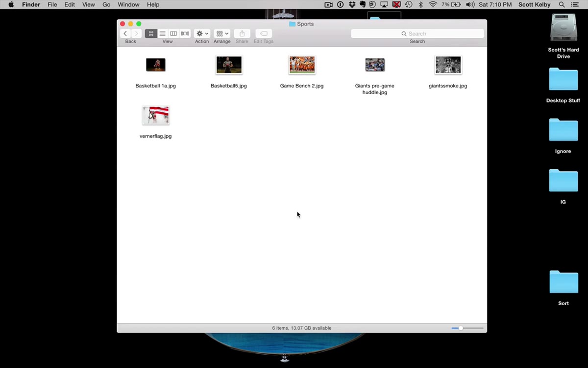This screenshot has width=588, height=368.
Task: Select the Ignore folder on desktop
Action: coord(563,130)
